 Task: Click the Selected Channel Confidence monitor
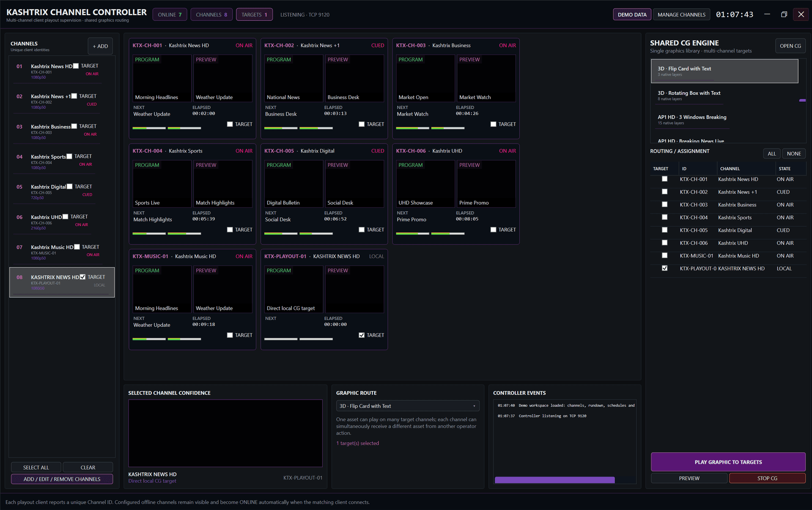coord(225,433)
